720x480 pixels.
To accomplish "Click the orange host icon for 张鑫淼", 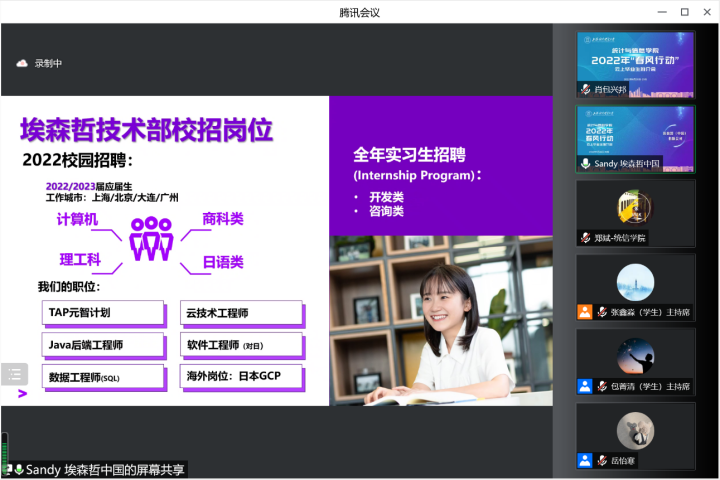I will click(x=585, y=312).
